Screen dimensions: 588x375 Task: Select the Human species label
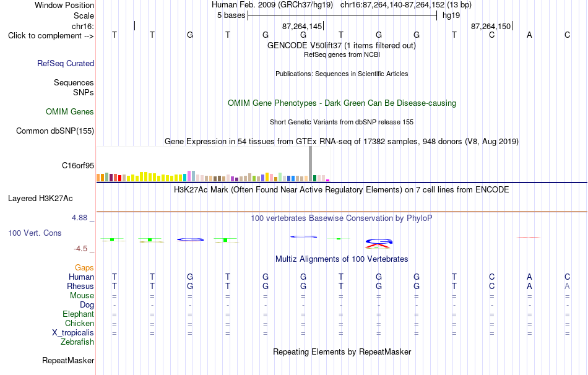point(81,277)
